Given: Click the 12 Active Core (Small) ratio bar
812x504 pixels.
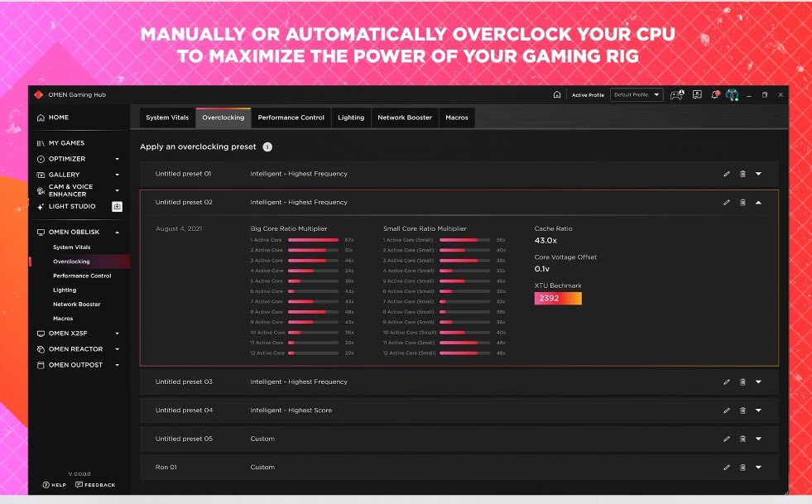Looking at the screenshot, I should 464,353.
